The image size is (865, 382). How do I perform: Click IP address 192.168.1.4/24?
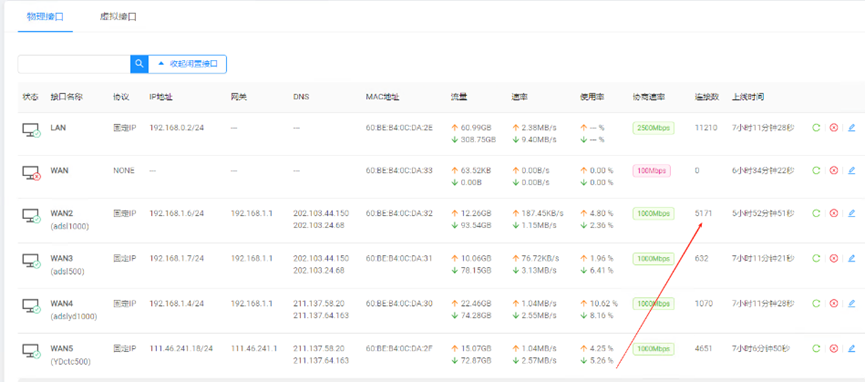pyautogui.click(x=177, y=303)
